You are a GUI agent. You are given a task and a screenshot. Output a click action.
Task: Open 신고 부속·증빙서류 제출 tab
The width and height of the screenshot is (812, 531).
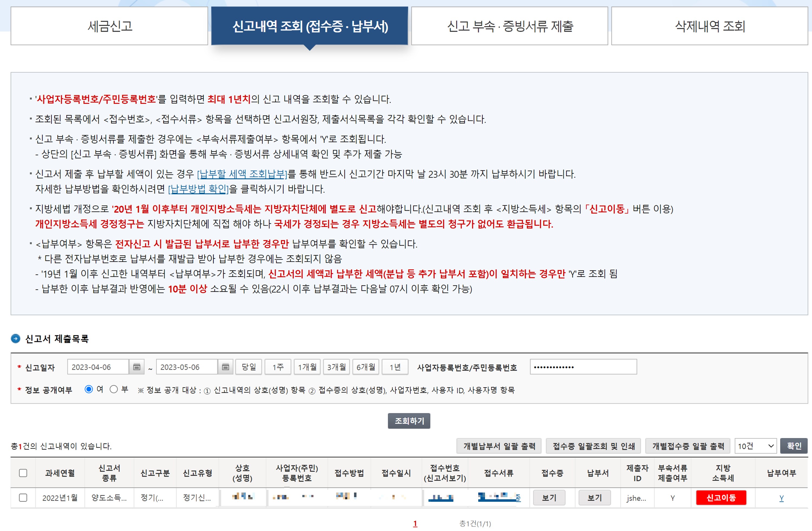tap(510, 26)
